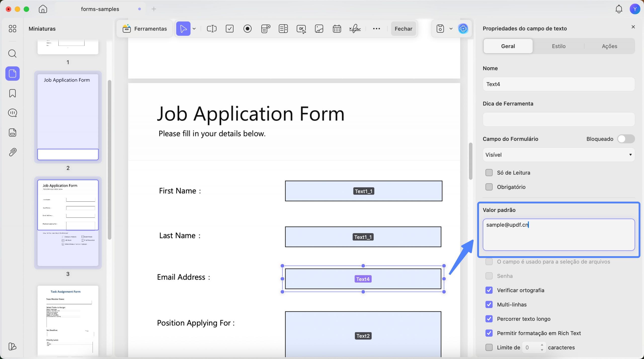Pick the date field calendar tool

(x=337, y=29)
